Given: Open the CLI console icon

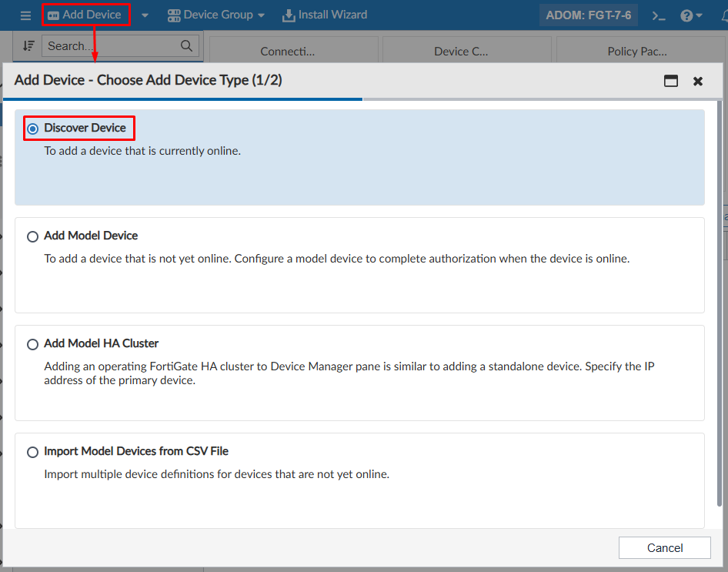Looking at the screenshot, I should click(x=658, y=14).
